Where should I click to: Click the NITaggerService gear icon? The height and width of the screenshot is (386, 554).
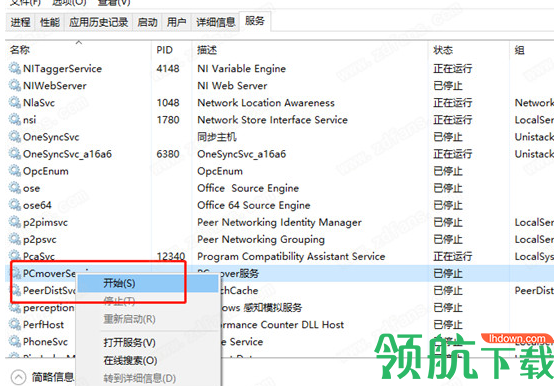tap(14, 68)
